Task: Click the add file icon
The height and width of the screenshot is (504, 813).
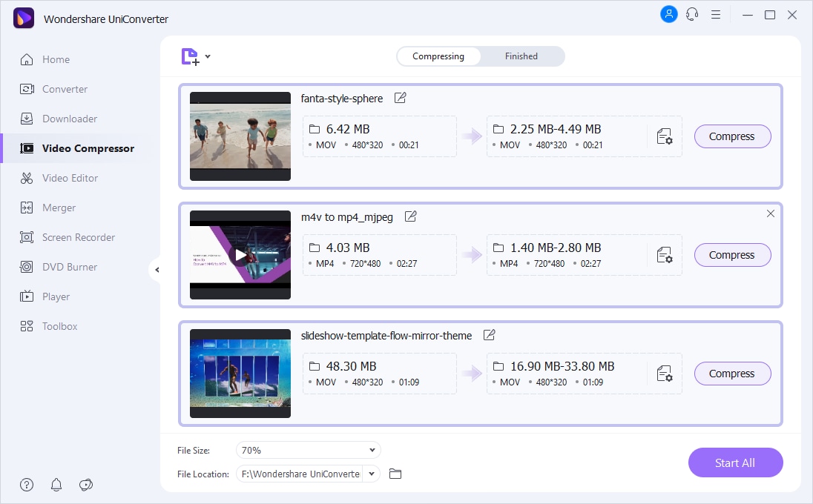Action: click(x=190, y=57)
